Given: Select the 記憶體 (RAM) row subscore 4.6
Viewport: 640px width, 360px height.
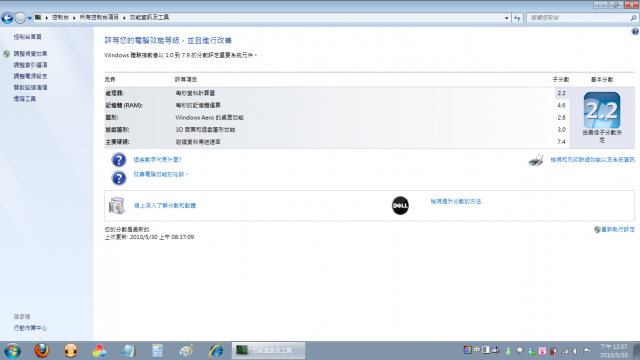Looking at the screenshot, I should pos(561,105).
